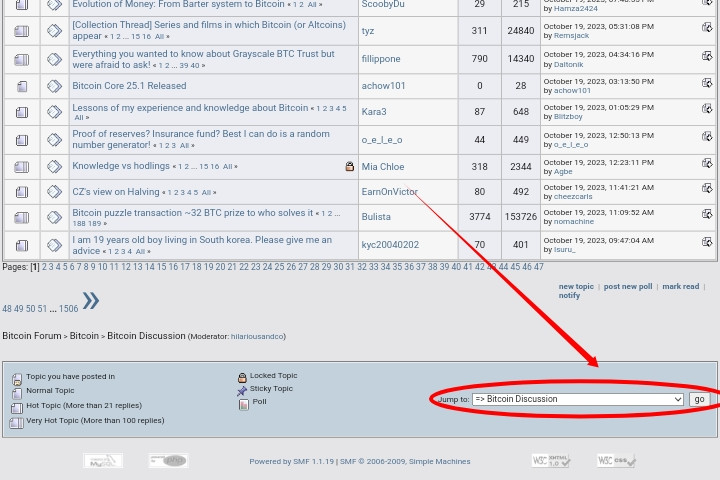Click the mark read link

pos(681,286)
